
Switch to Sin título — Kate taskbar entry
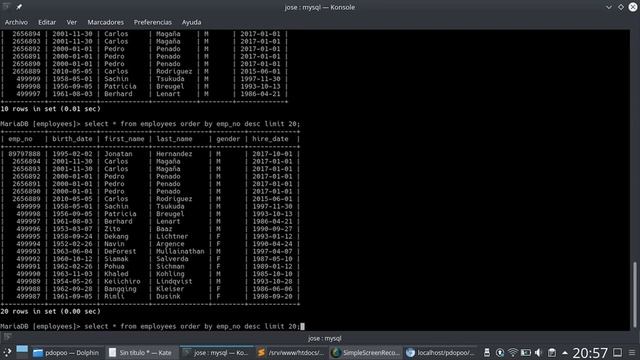141,353
